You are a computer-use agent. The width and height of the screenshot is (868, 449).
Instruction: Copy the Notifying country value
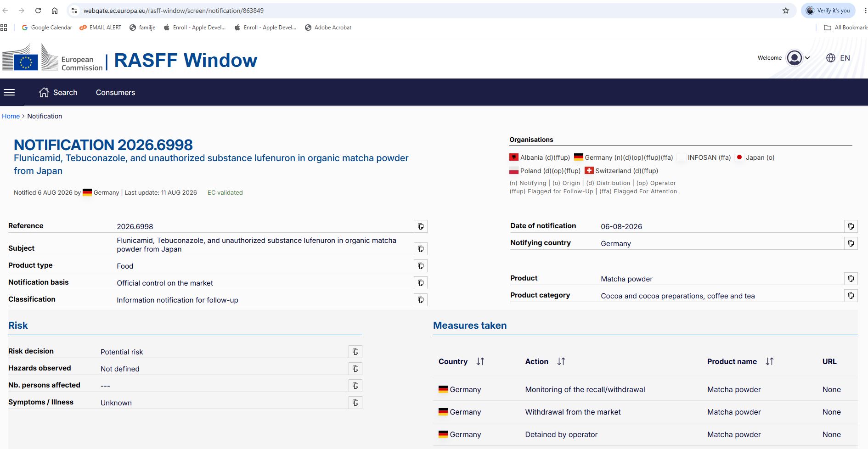pos(851,243)
